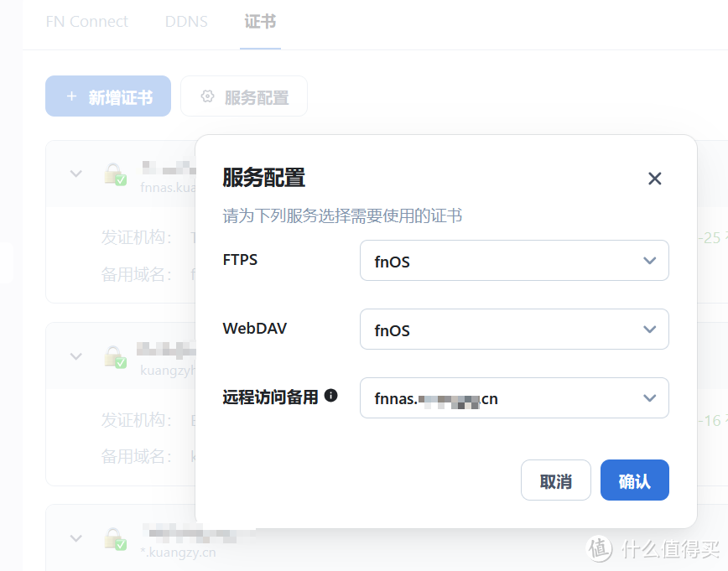Click the lock icon of the first certificate
Image resolution: width=728 pixels, height=571 pixels.
tap(113, 174)
